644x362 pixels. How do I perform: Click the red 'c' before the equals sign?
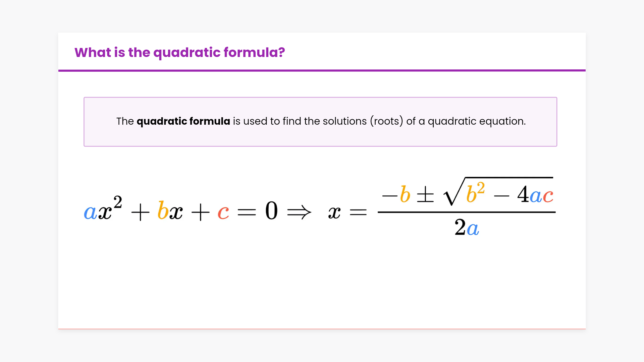click(x=223, y=213)
